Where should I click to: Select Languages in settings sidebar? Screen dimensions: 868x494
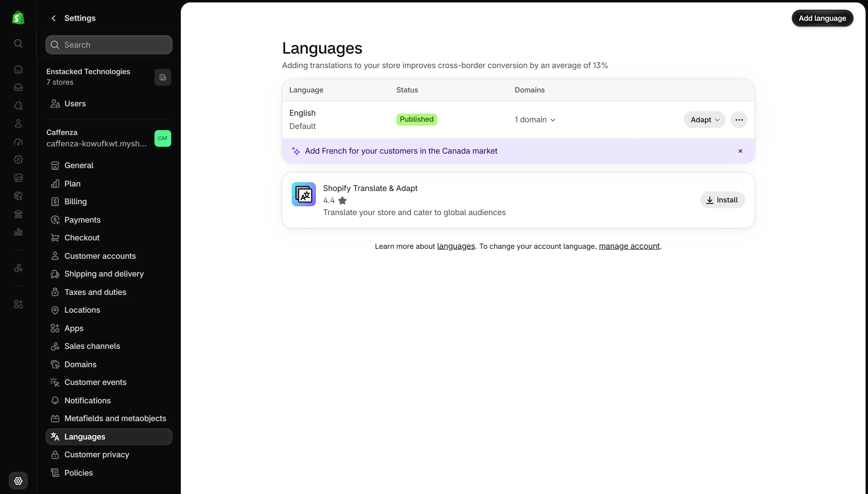(109, 437)
